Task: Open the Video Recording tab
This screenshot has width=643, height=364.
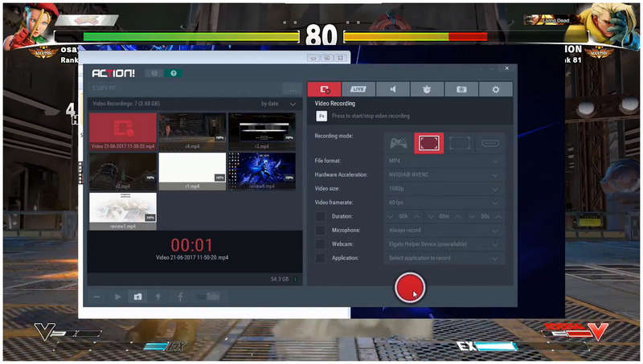Action: [325, 89]
